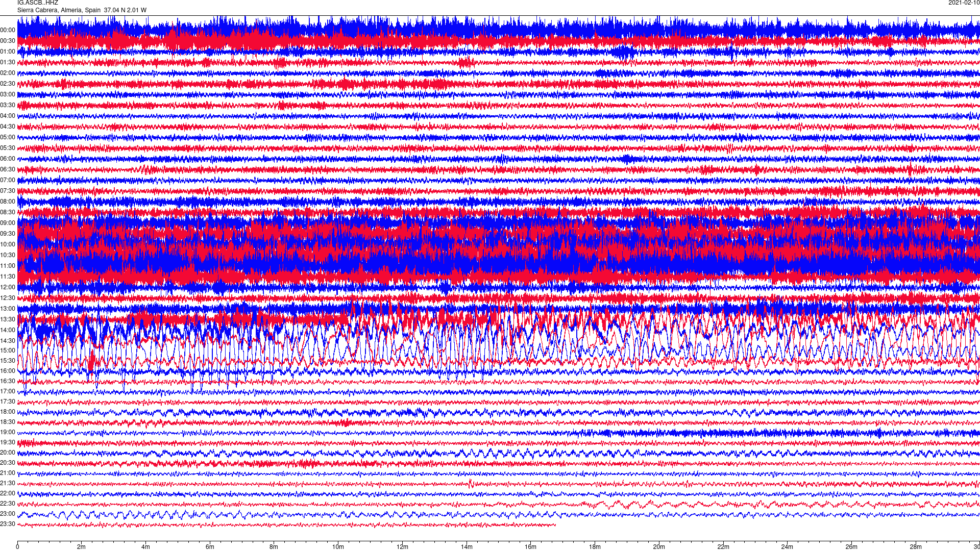Select the 18:00 time label

[8, 412]
